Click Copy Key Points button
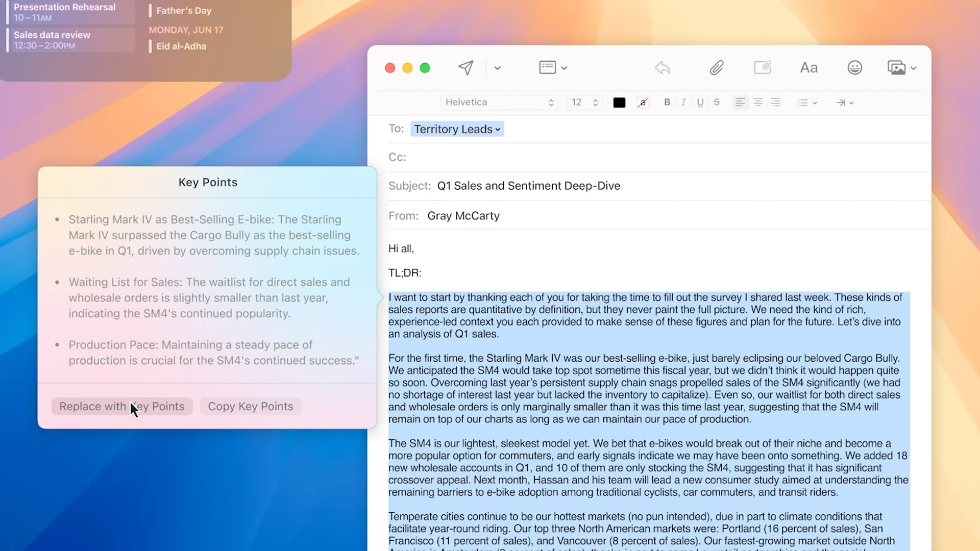The width and height of the screenshot is (980, 551). coord(250,407)
